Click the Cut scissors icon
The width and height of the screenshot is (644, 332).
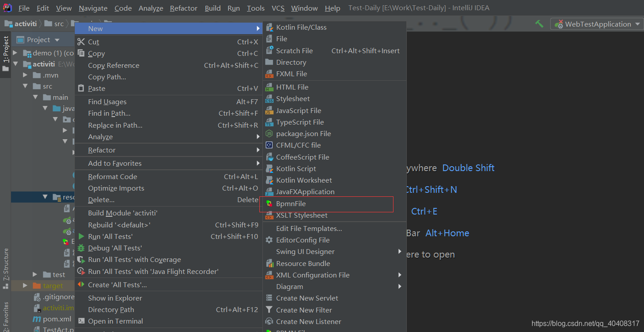[81, 42]
